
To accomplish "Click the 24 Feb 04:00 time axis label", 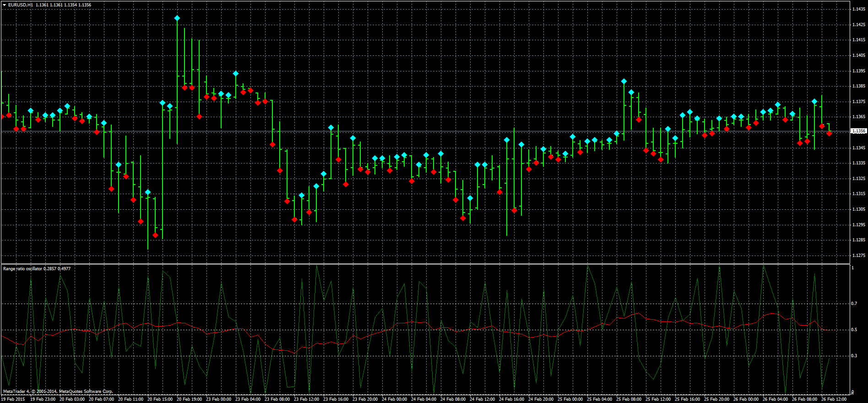I will (x=423, y=399).
